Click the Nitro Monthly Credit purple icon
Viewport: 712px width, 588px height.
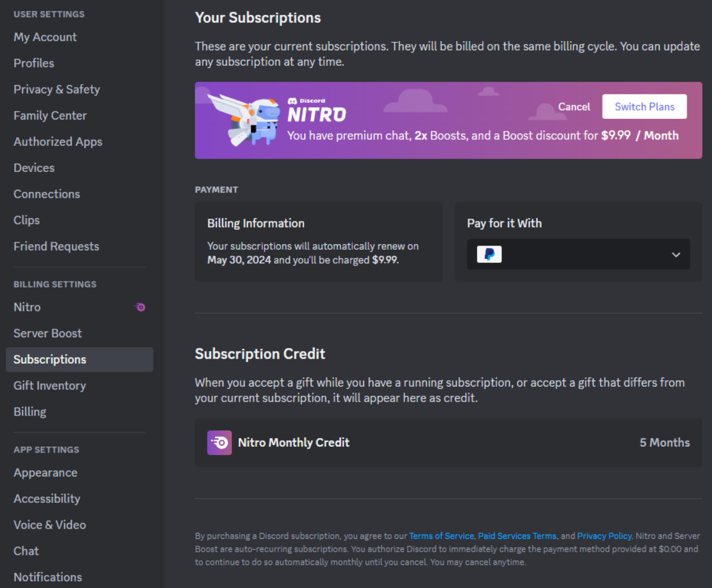pos(219,442)
